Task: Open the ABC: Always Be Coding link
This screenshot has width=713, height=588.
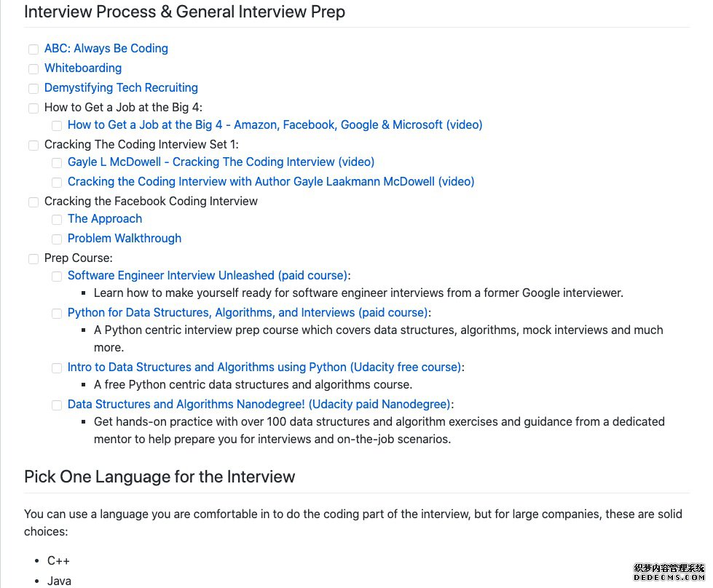Action: (x=106, y=48)
